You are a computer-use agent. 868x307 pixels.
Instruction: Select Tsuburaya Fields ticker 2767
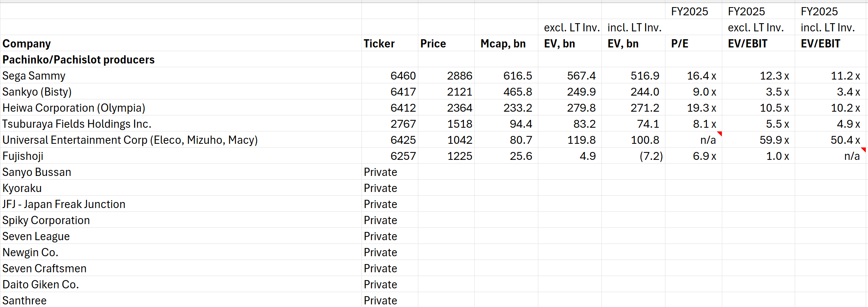(390, 124)
